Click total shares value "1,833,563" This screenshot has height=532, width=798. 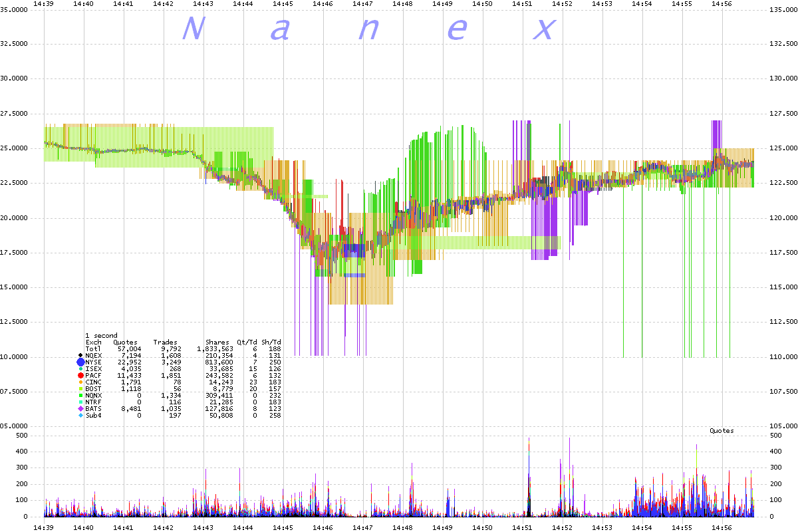click(215, 348)
